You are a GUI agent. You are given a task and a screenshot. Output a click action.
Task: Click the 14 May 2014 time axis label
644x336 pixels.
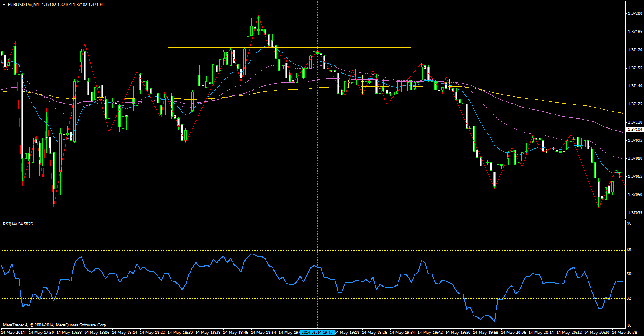tap(13, 333)
